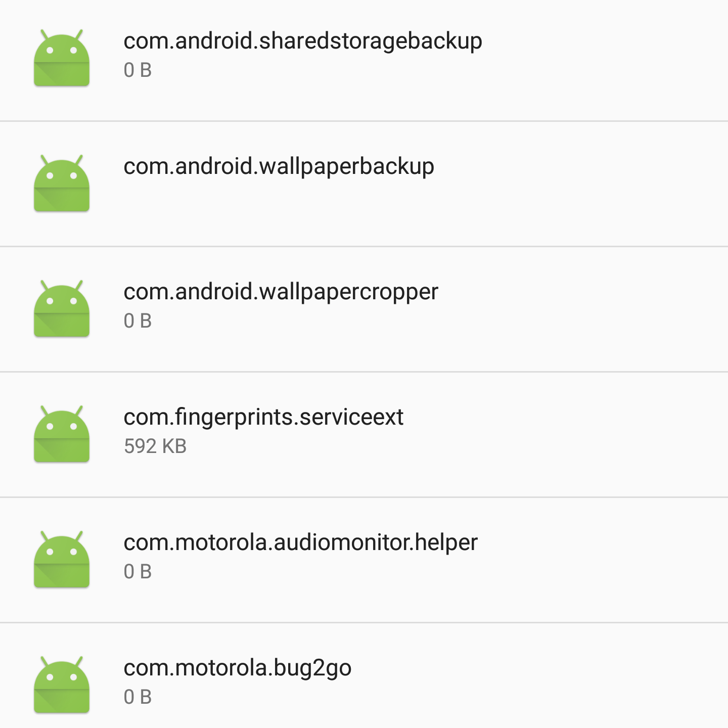728x728 pixels.
Task: Select the com.motorola.bug2go app icon
Action: pos(62,685)
